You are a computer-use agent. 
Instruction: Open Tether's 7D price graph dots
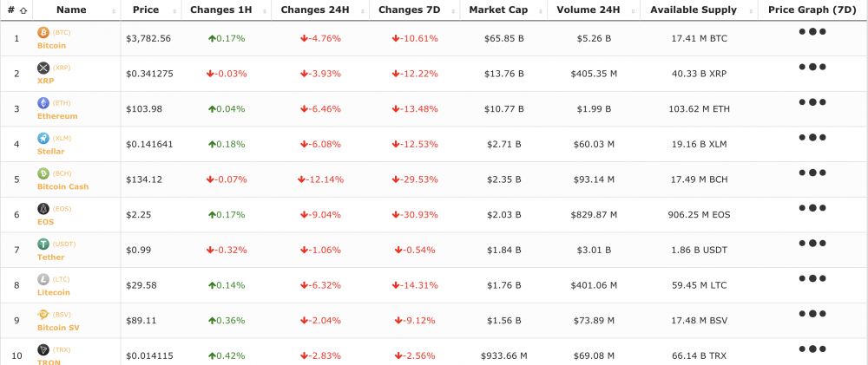point(812,244)
